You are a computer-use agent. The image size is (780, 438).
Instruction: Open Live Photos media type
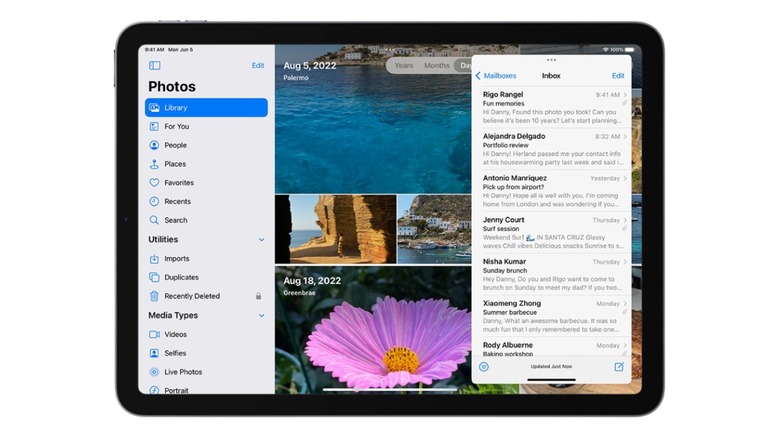click(206, 372)
